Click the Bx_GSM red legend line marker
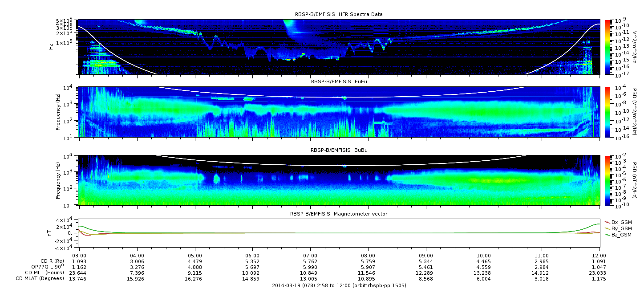 (x=607, y=222)
